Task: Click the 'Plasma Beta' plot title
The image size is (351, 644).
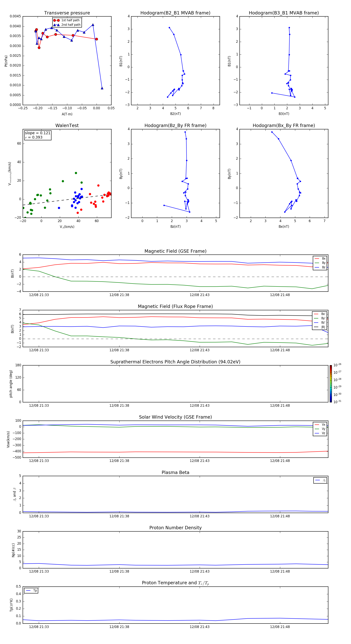Action: coord(175,472)
